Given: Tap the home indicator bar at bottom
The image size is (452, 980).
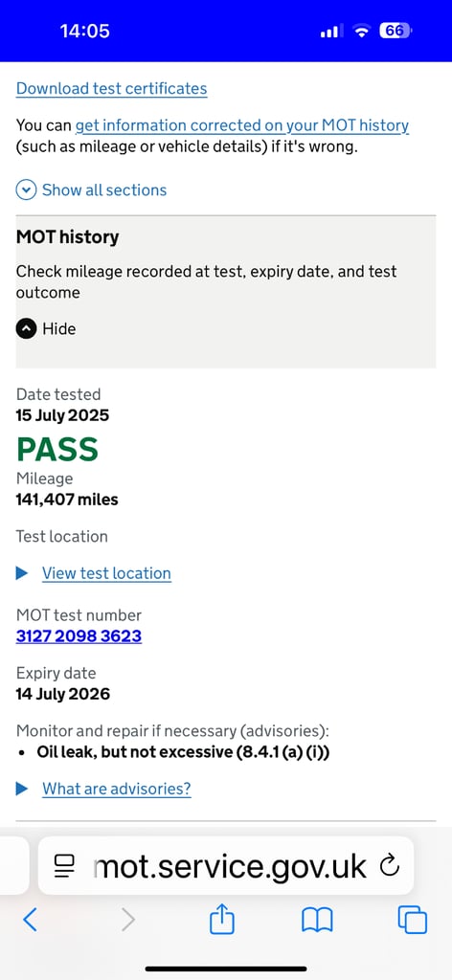Looking at the screenshot, I should (x=226, y=969).
